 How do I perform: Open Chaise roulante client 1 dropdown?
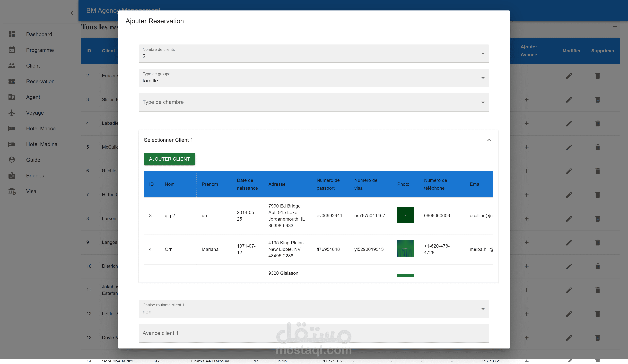tap(314, 309)
